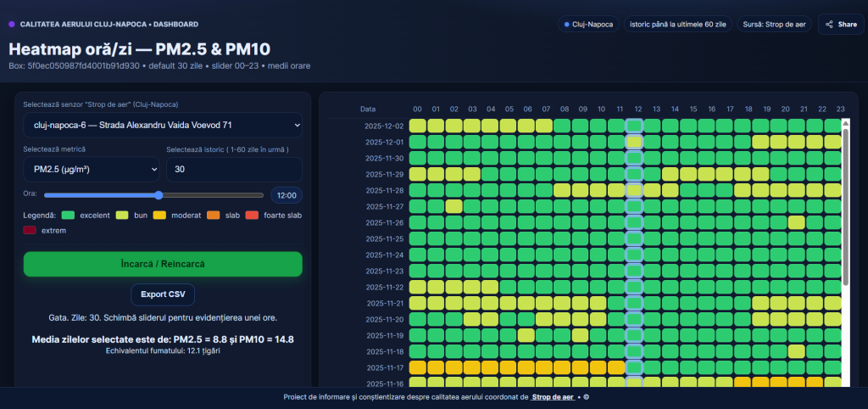Click the history days input field
Image resolution: width=868 pixels, height=409 pixels.
(234, 170)
